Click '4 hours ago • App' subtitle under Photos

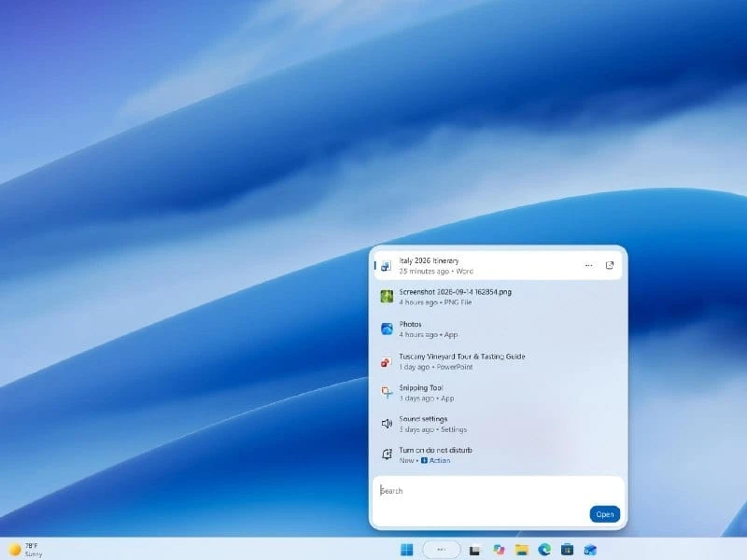pyautogui.click(x=428, y=335)
